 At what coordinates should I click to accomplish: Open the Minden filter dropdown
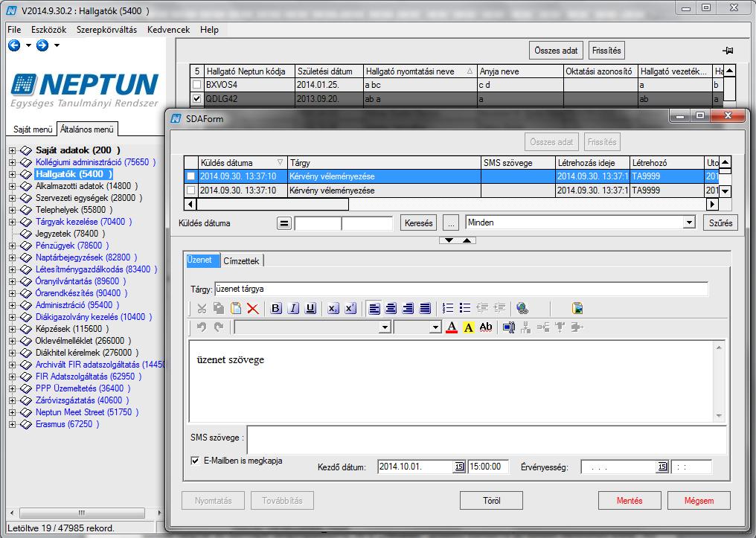pos(690,222)
